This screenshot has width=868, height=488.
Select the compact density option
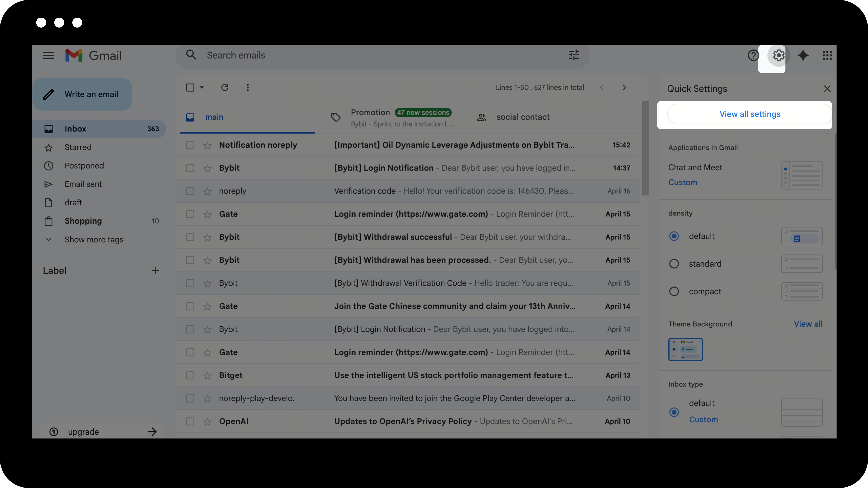click(674, 291)
